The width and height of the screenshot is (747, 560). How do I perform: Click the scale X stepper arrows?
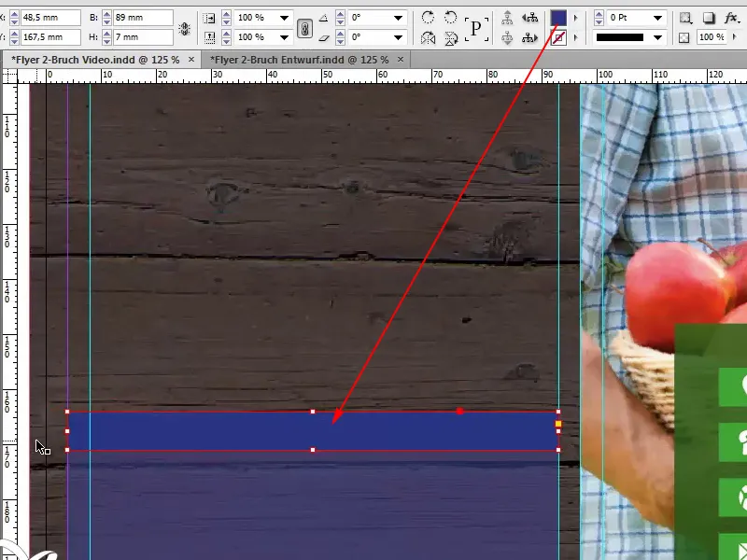tap(226, 18)
